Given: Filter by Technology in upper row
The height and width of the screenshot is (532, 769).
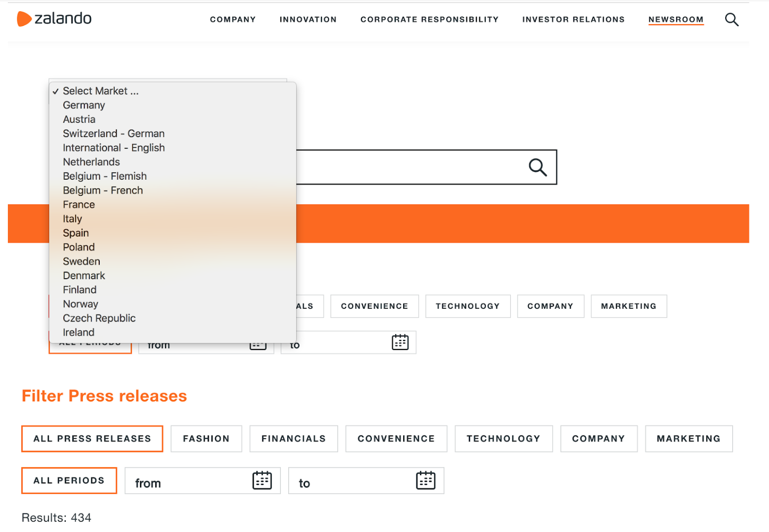Looking at the screenshot, I should [468, 306].
